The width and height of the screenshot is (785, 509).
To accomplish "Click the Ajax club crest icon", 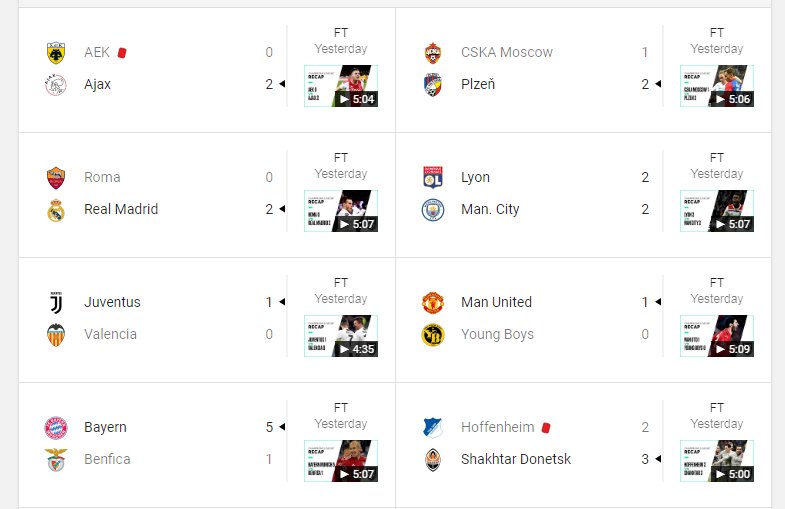I will (56, 85).
